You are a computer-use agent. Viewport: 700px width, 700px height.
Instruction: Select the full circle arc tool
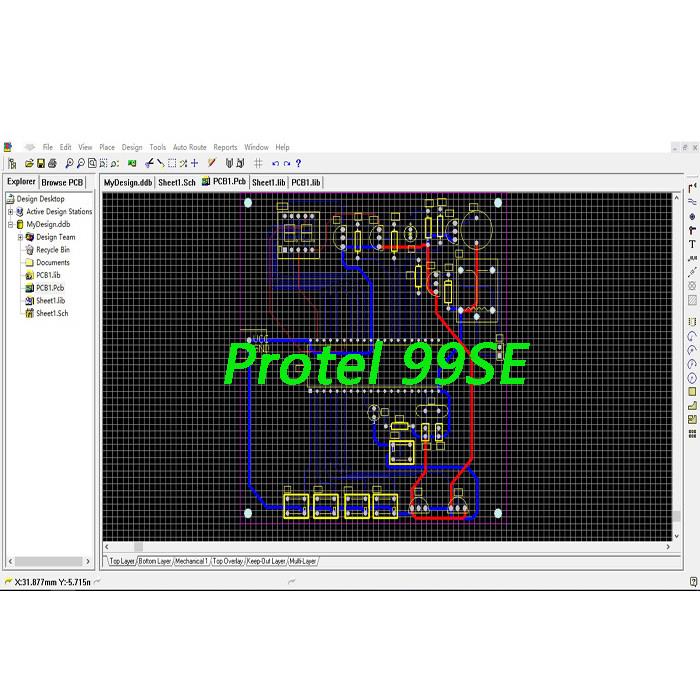[x=692, y=378]
